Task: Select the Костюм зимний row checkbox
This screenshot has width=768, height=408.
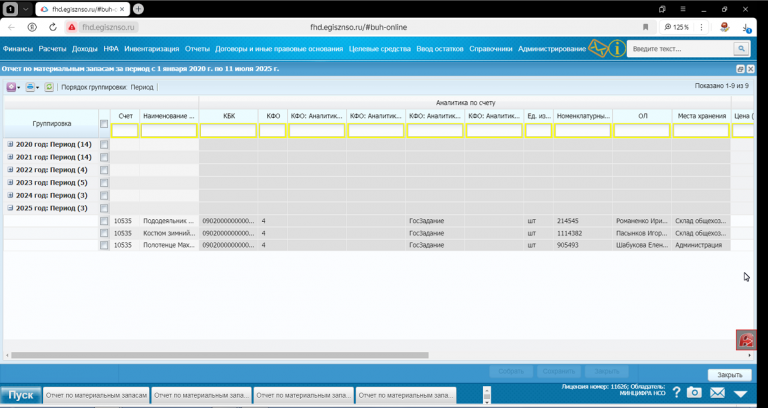Action: point(104,233)
